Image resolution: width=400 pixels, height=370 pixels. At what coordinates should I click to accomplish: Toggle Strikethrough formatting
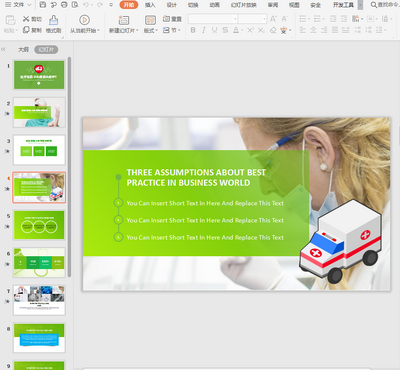tap(225, 30)
